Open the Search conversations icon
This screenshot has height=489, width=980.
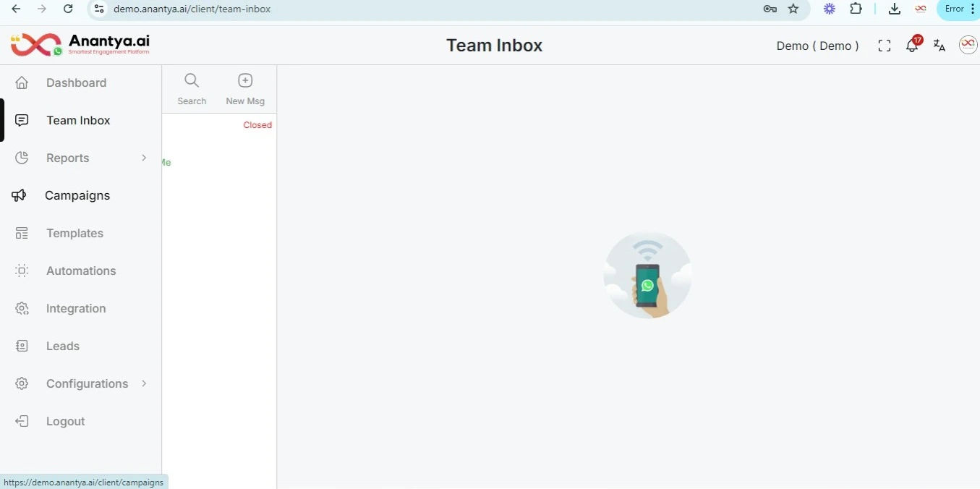(x=192, y=89)
